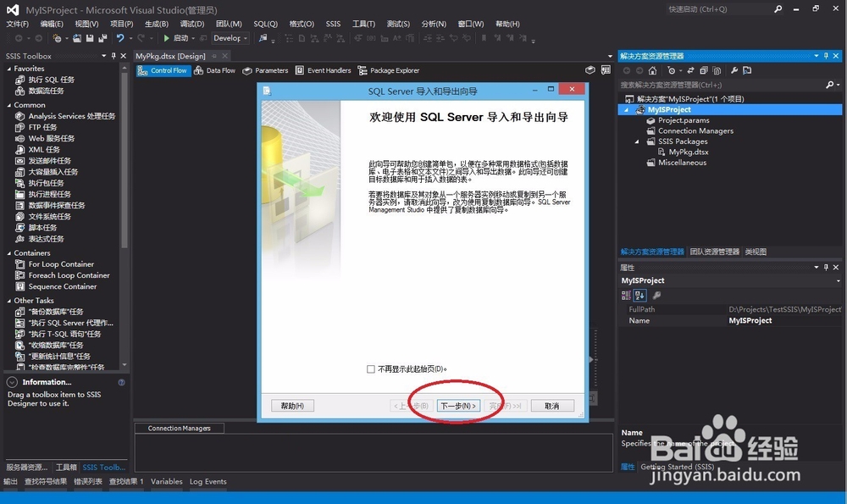Switch to the Parameters tab

coord(265,70)
